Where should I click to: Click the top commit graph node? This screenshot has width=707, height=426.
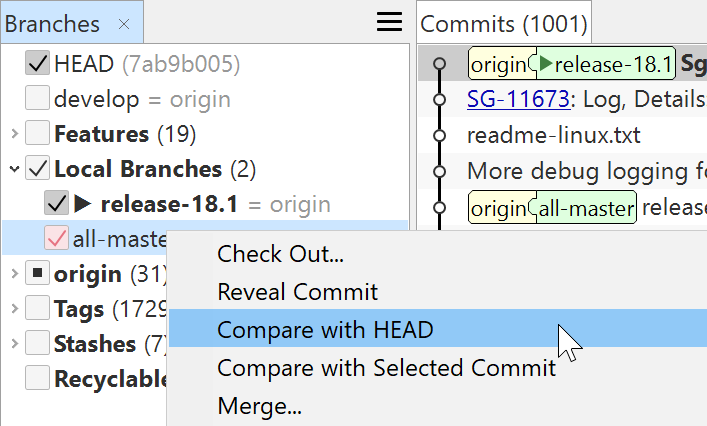point(439,65)
